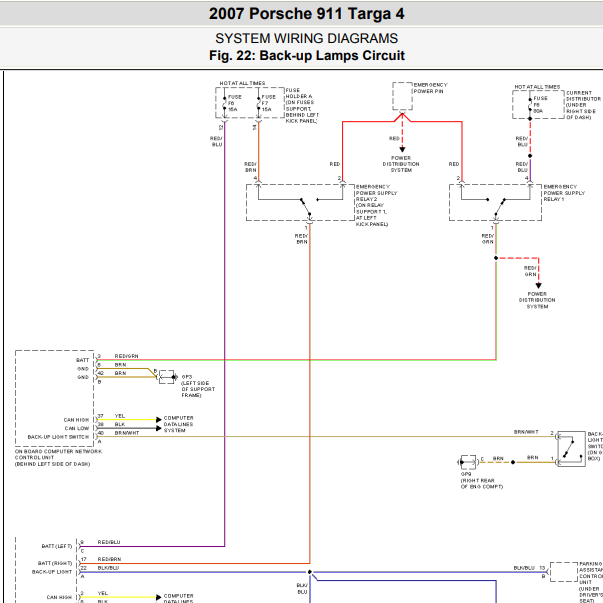The height and width of the screenshot is (603, 603).
Task: Click 'ON BOARD COMPUTER NETWORK CONTROL UNIT' caption
Action: [58, 458]
